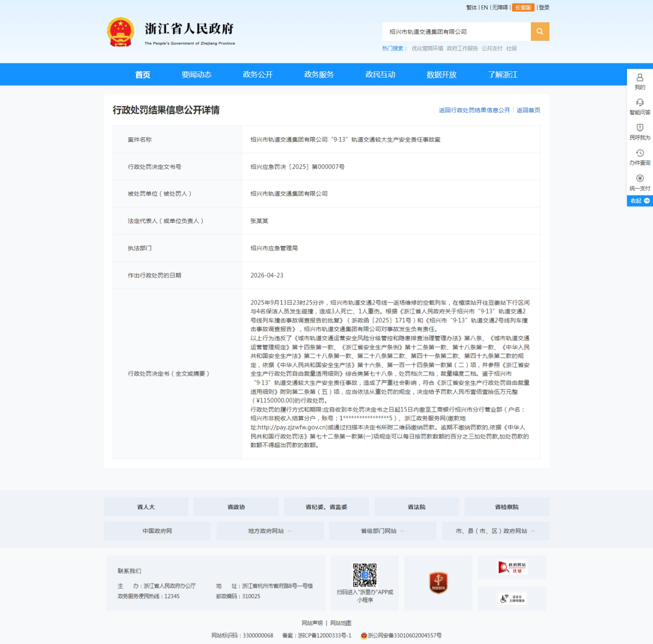Open 办件查询 clock history icon
This screenshot has height=644, width=653.
[640, 153]
